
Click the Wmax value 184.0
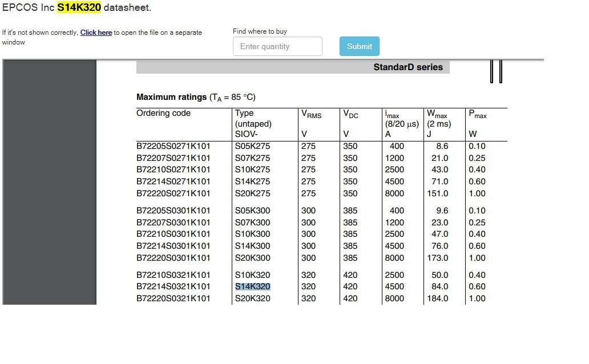pos(438,298)
